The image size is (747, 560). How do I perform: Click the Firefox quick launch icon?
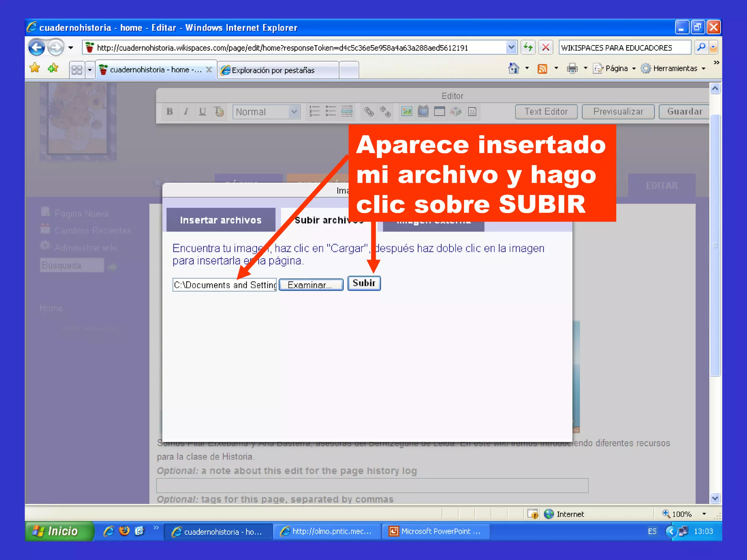click(124, 531)
